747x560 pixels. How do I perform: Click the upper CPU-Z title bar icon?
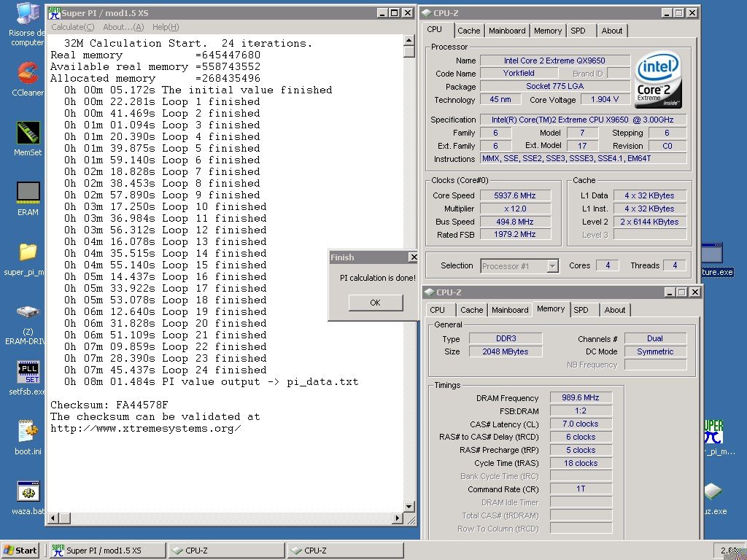[426, 13]
